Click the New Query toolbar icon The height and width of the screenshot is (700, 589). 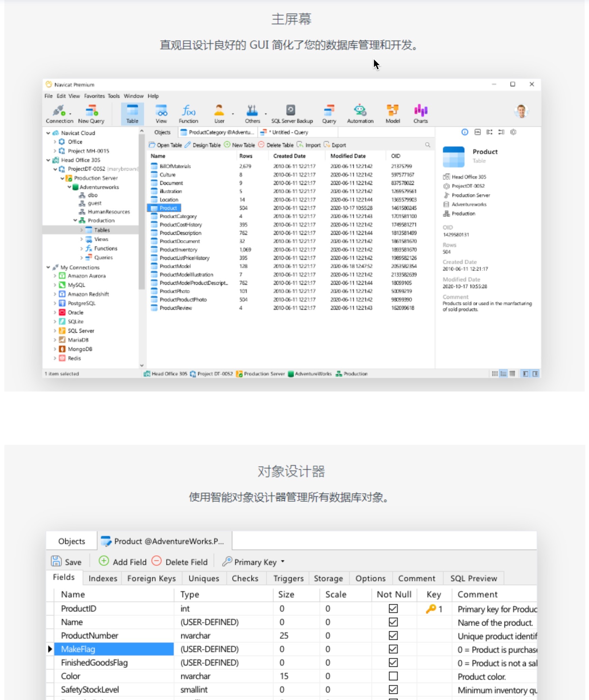pyautogui.click(x=91, y=114)
